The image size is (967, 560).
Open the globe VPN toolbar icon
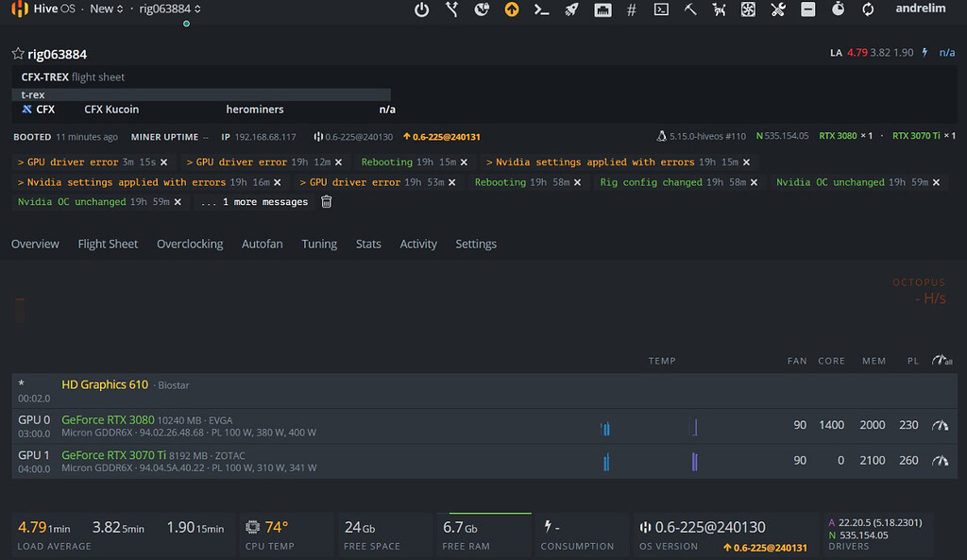click(482, 9)
